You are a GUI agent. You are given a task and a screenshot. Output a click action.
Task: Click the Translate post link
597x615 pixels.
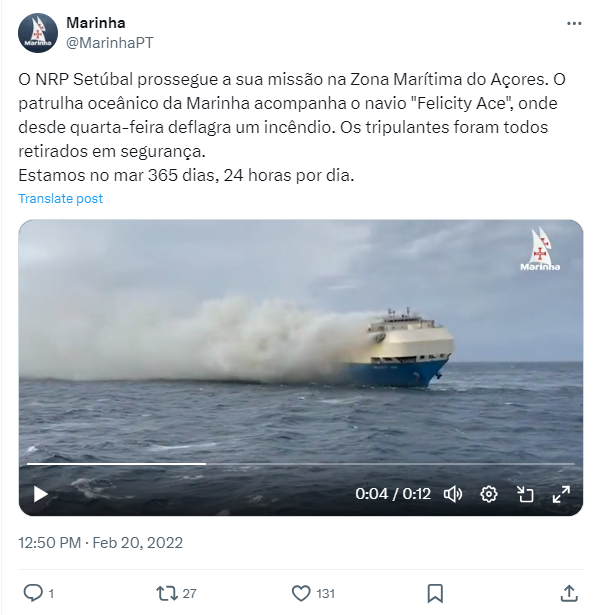pos(60,198)
